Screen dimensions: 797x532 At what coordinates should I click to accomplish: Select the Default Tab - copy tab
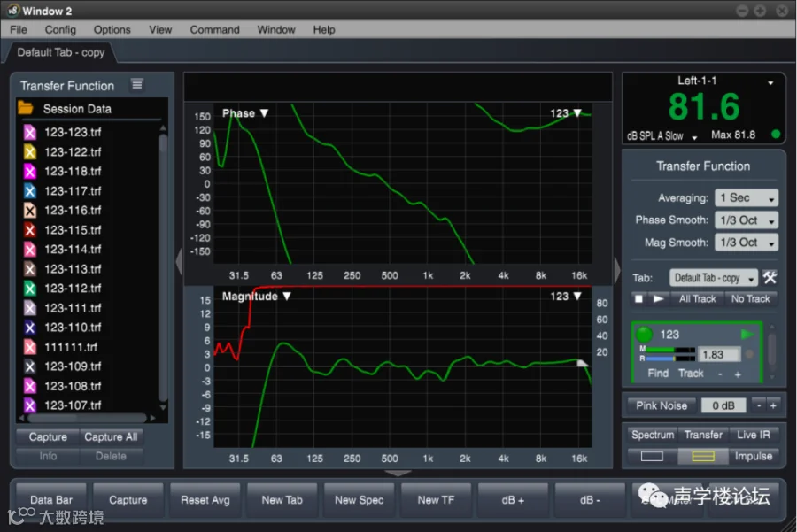pos(61,52)
